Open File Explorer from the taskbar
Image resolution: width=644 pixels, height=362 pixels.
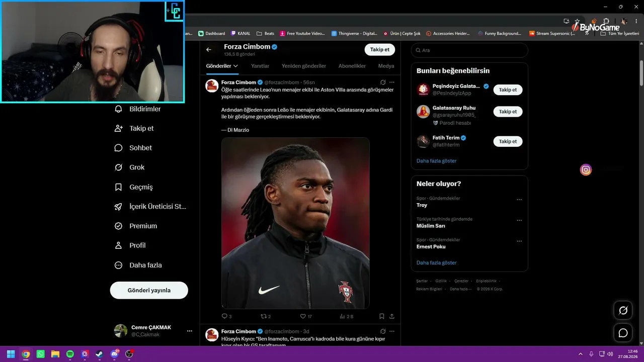point(55,354)
